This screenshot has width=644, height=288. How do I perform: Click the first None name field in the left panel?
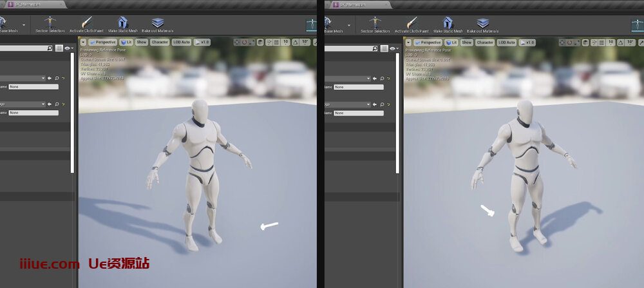tap(33, 87)
